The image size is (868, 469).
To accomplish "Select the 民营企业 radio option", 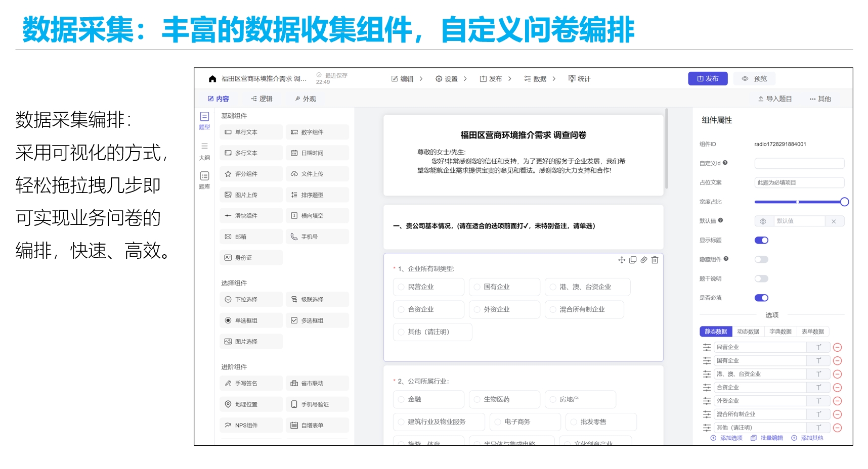I will (401, 287).
